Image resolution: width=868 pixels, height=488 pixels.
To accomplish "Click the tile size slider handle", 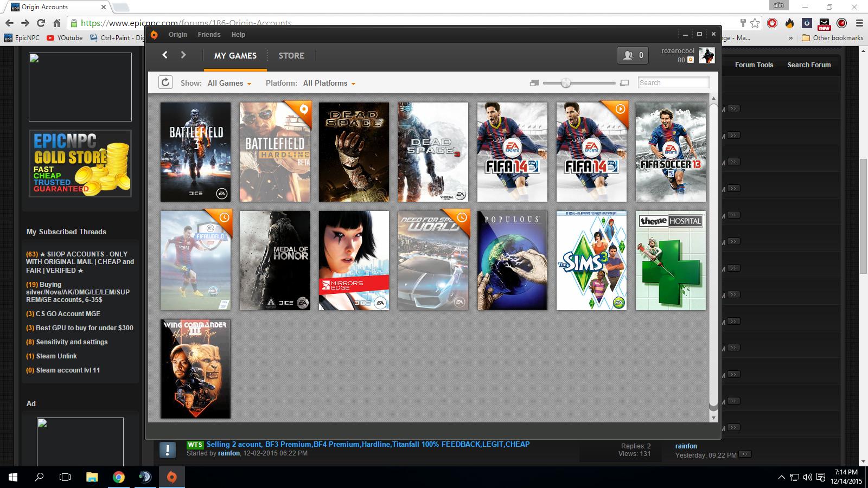I will click(566, 83).
